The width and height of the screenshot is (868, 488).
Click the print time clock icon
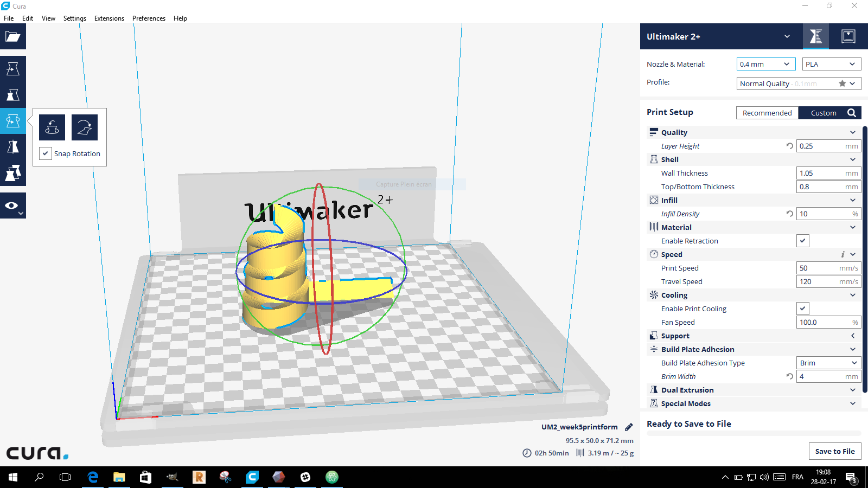pyautogui.click(x=527, y=453)
